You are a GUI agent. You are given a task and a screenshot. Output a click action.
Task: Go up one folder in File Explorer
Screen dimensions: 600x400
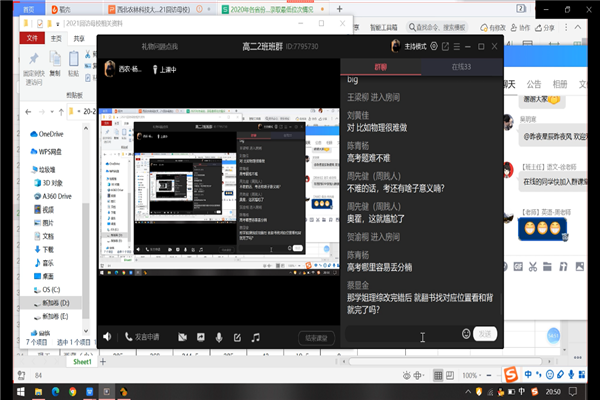click(x=61, y=112)
